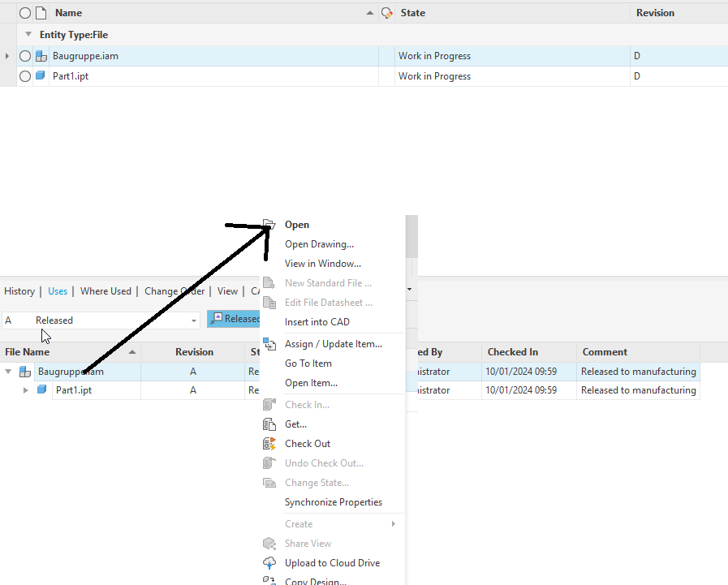This screenshot has width=728, height=585.
Task: Select the radio button next to Part1.ipt
Action: 24,75
